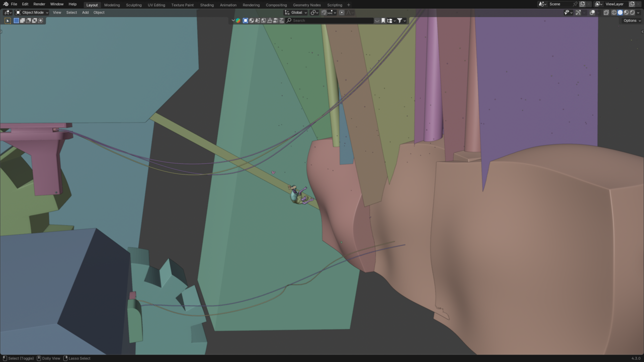Open the display settings dropdown beside bookmark
This screenshot has height=362, width=644.
point(391,21)
